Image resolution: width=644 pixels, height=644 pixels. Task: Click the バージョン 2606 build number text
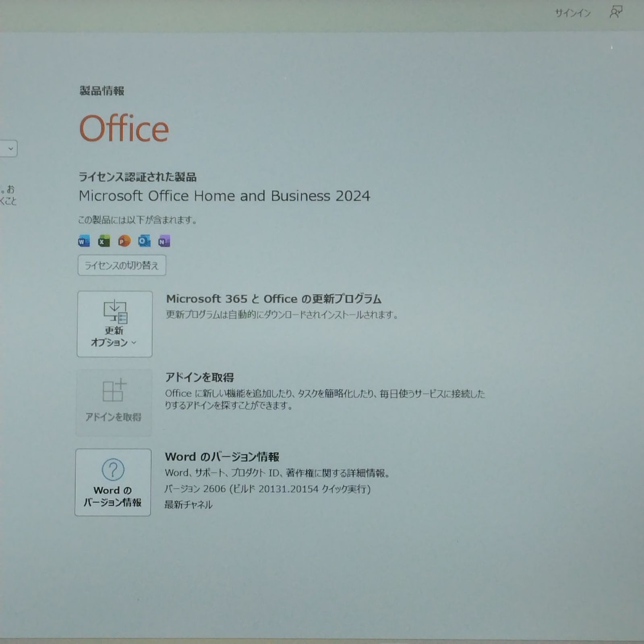[x=267, y=489]
